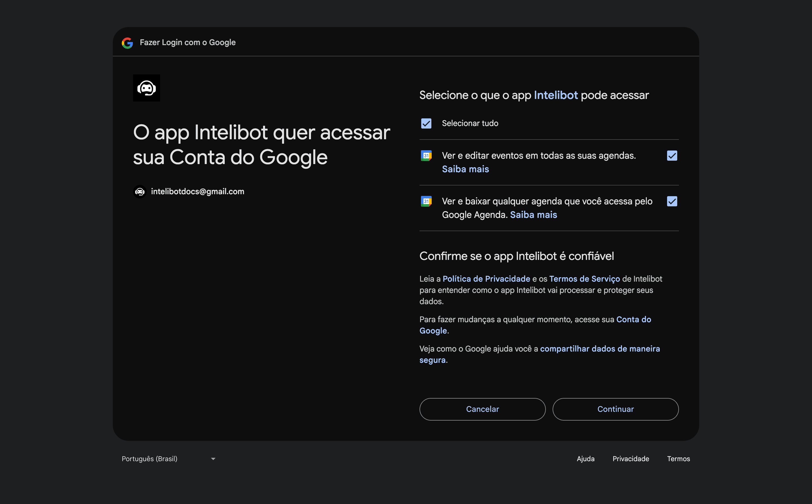Click the Google logo in the header
This screenshot has height=504, width=812.
(x=127, y=43)
